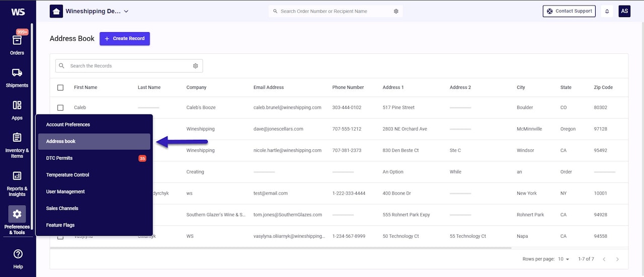644x277 pixels.
Task: Choose User Management menu item
Action: tap(65, 192)
